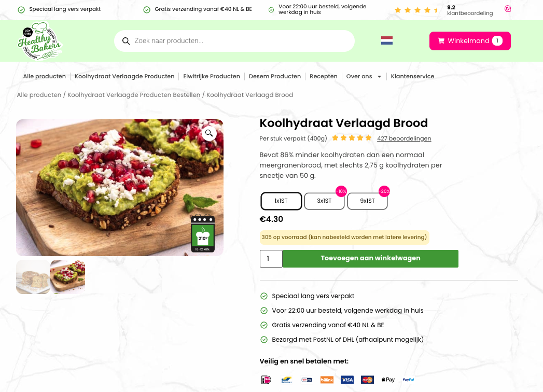Click the product quantity input field
Image resolution: width=543 pixels, height=392 pixels.
(271, 259)
